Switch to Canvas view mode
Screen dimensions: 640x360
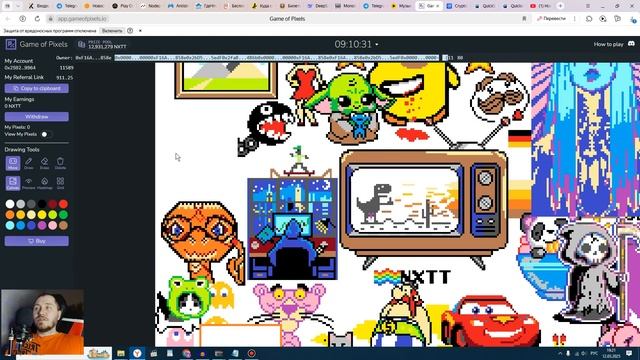(13, 183)
